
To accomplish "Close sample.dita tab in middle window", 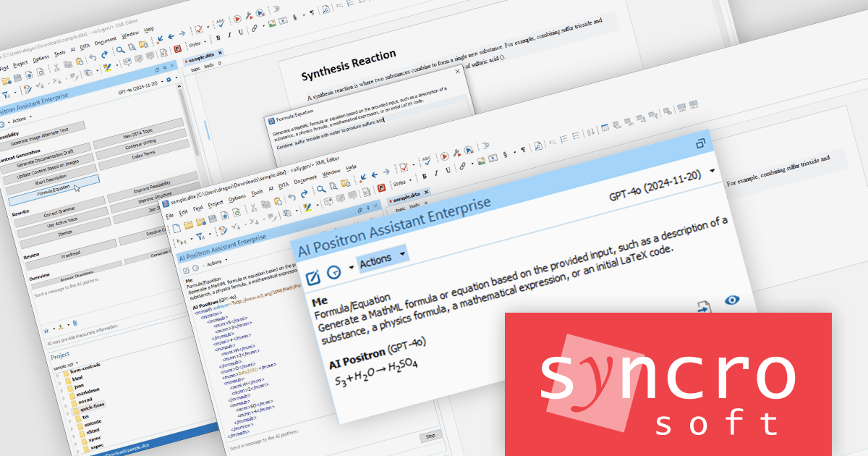I will 426,193.
